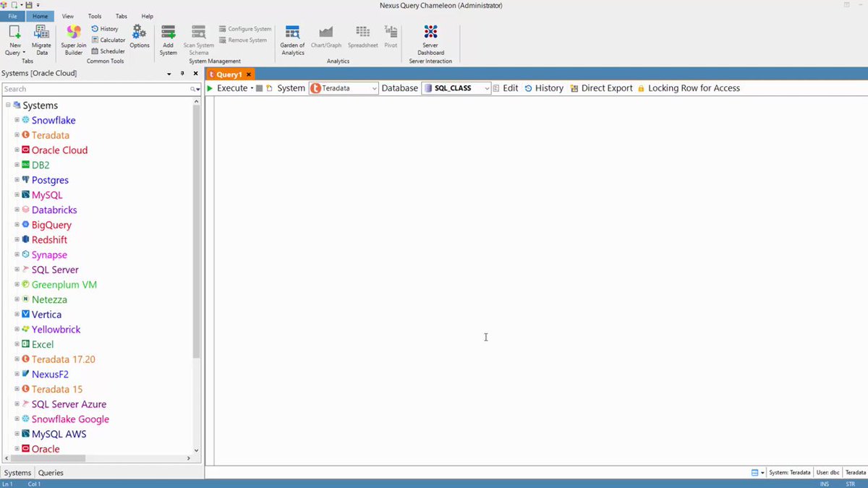Open Execute dropdown arrow
Image resolution: width=868 pixels, height=488 pixels.
pos(252,89)
